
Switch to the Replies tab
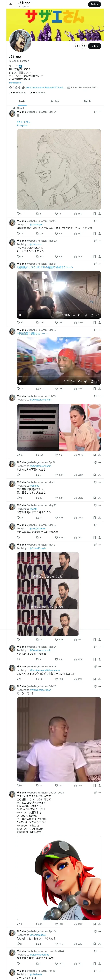pyautogui.click(x=55, y=101)
